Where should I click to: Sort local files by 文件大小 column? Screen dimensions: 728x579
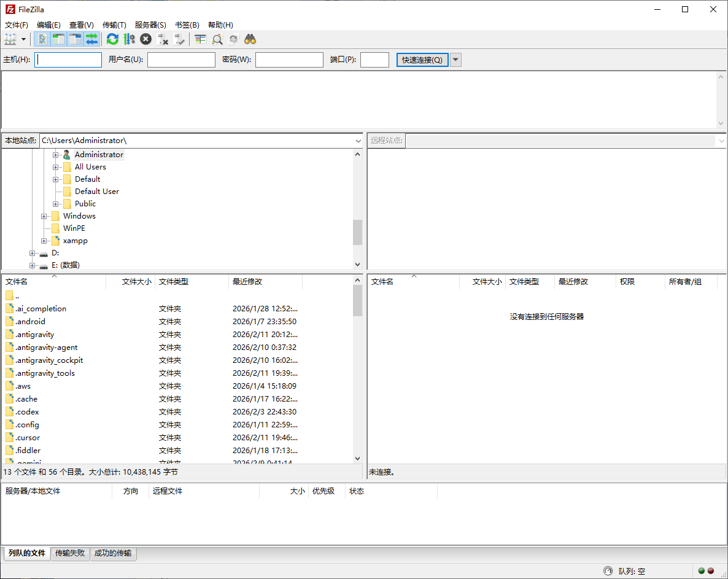137,281
